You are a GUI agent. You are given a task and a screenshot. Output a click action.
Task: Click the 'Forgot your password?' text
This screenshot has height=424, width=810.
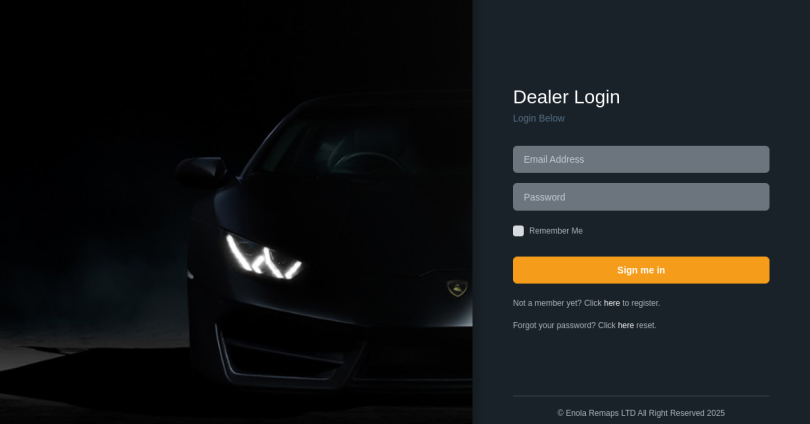point(554,325)
